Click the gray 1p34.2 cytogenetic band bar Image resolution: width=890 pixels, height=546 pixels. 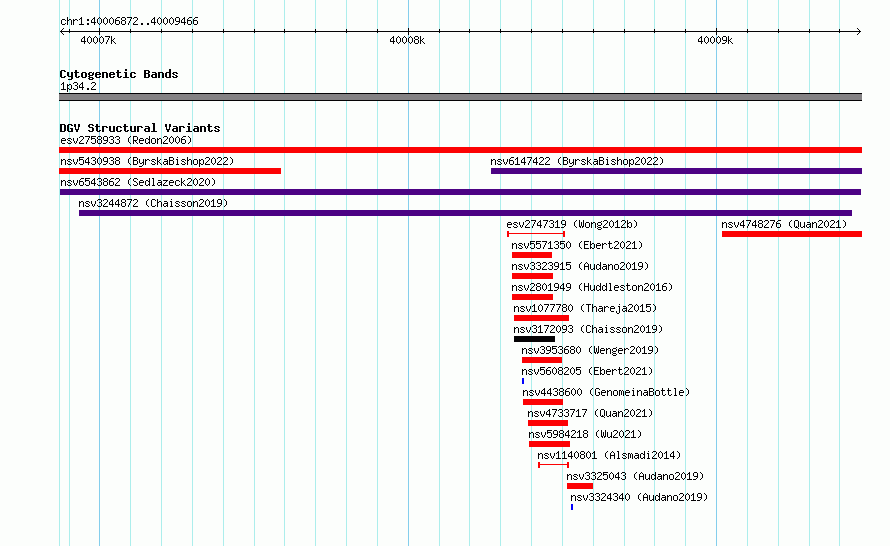[x=460, y=97]
